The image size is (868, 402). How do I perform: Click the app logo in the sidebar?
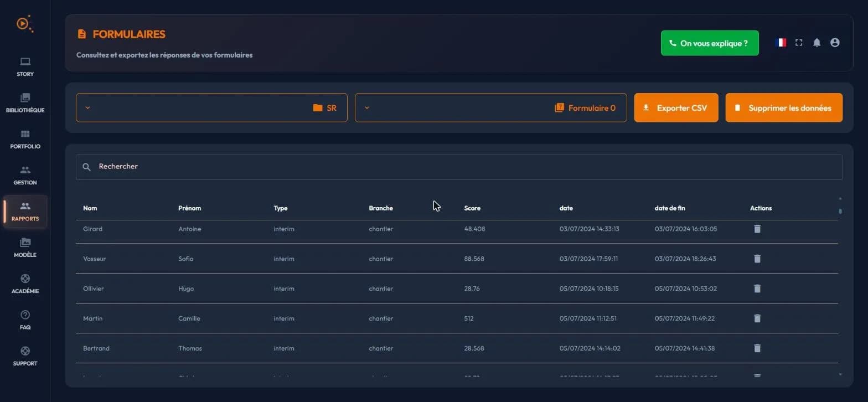[24, 23]
